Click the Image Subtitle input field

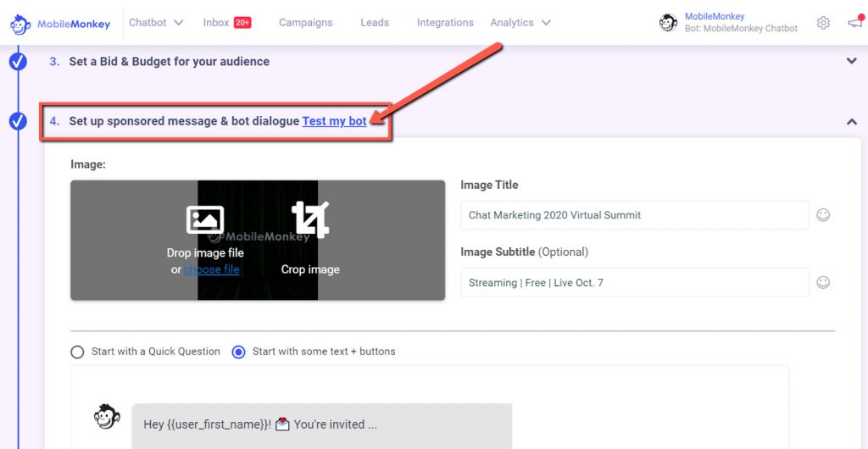tap(634, 283)
